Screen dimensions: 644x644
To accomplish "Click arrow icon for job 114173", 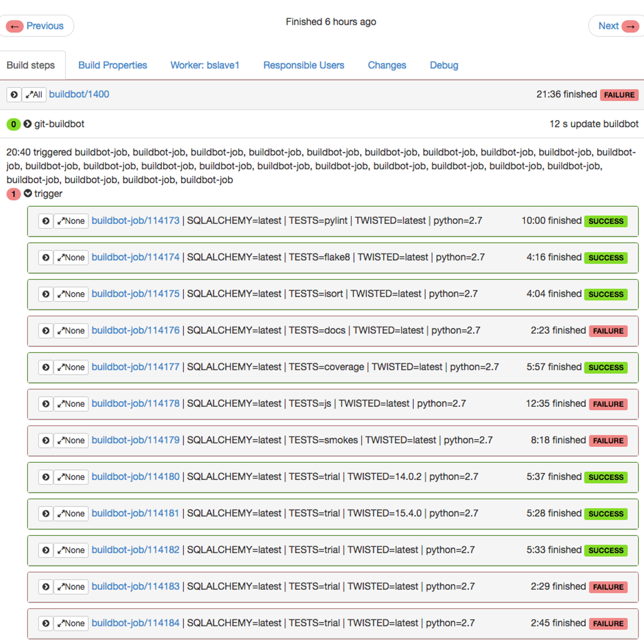I will pyautogui.click(x=46, y=221).
